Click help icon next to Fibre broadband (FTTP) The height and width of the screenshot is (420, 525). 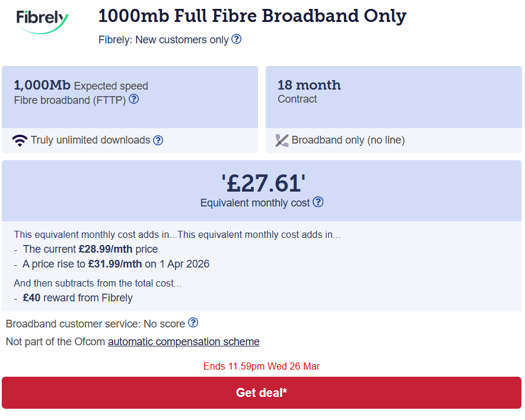(x=134, y=99)
